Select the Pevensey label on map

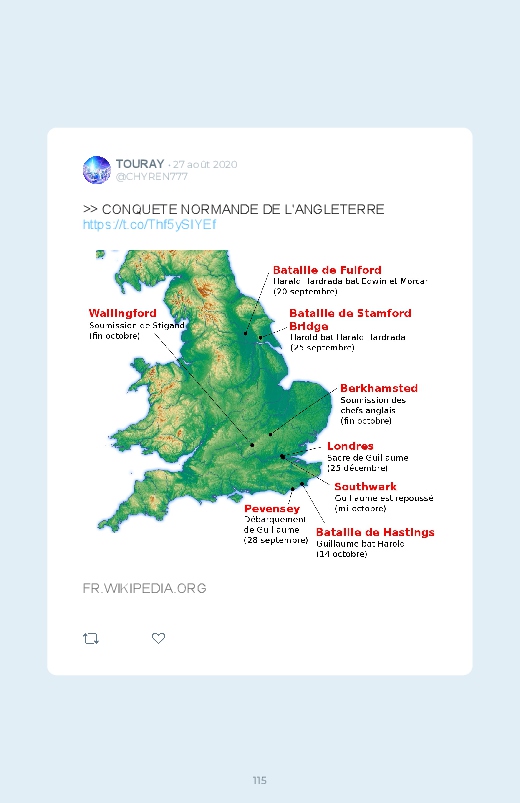(x=272, y=509)
